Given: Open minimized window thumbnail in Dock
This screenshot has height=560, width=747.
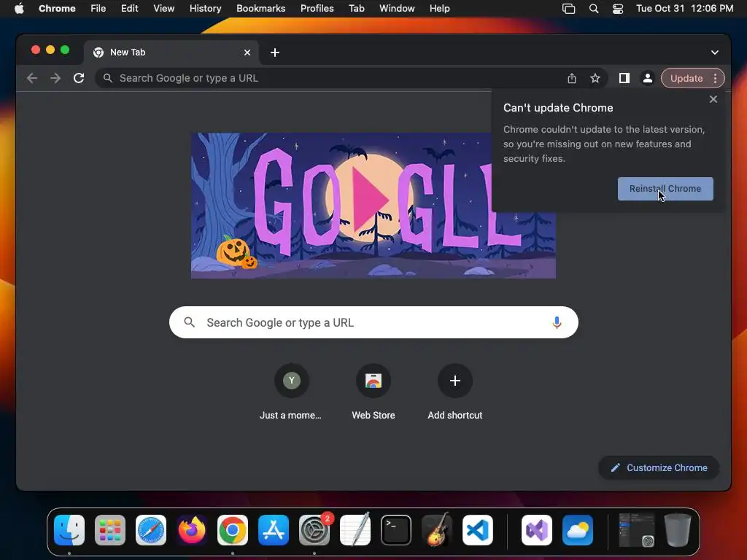Looking at the screenshot, I should 636,530.
